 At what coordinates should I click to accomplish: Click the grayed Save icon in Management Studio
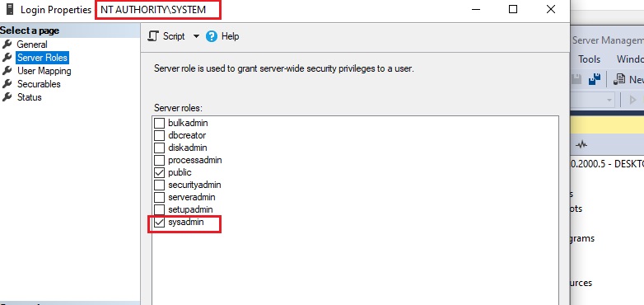tap(576, 79)
